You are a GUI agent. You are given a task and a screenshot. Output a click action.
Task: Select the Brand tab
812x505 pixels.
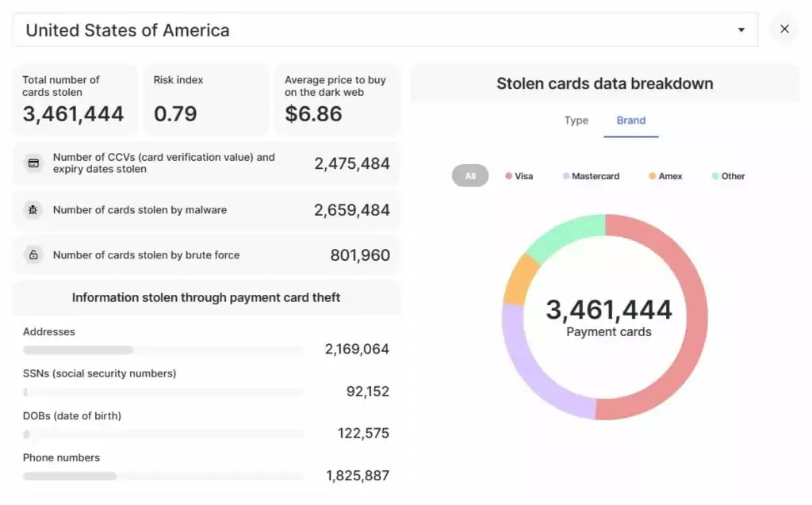[x=630, y=121]
